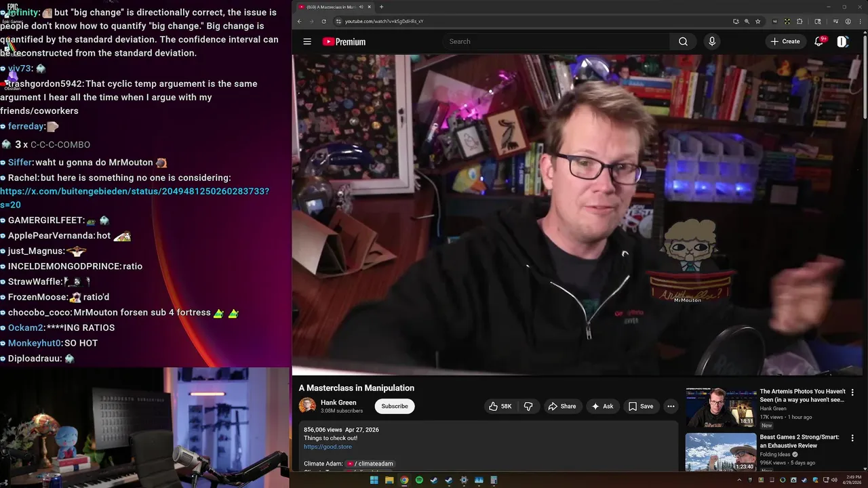868x488 pixels.
Task: Open the Create button
Action: tap(785, 41)
